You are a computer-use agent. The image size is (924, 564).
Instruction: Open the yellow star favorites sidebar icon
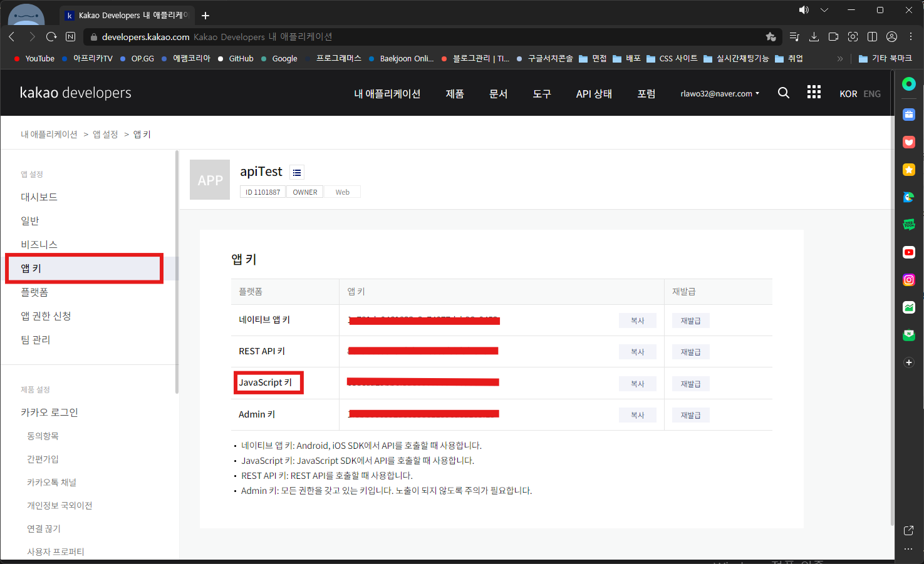tap(909, 170)
